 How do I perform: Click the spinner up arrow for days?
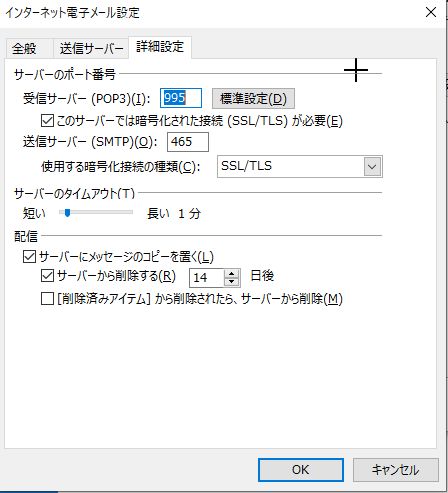tap(232, 274)
